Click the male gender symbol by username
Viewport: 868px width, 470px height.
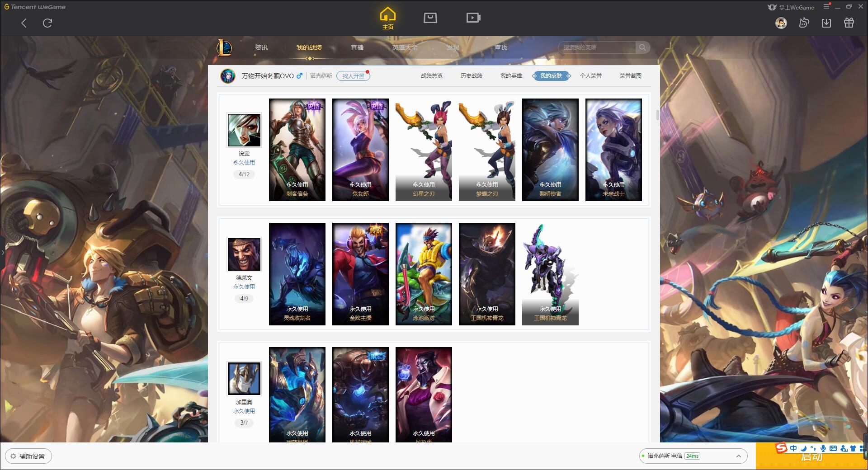point(299,76)
